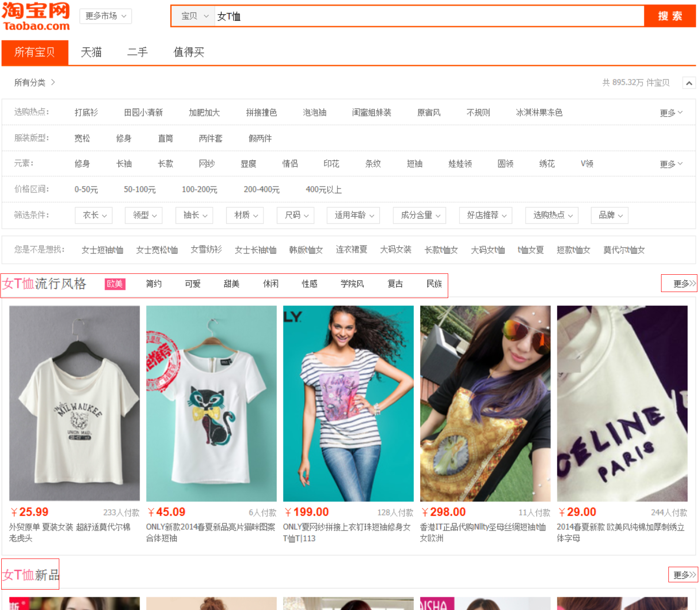The width and height of the screenshot is (700, 610).
Task: Filter by 拼接撞色 hot tag
Action: pos(261,112)
